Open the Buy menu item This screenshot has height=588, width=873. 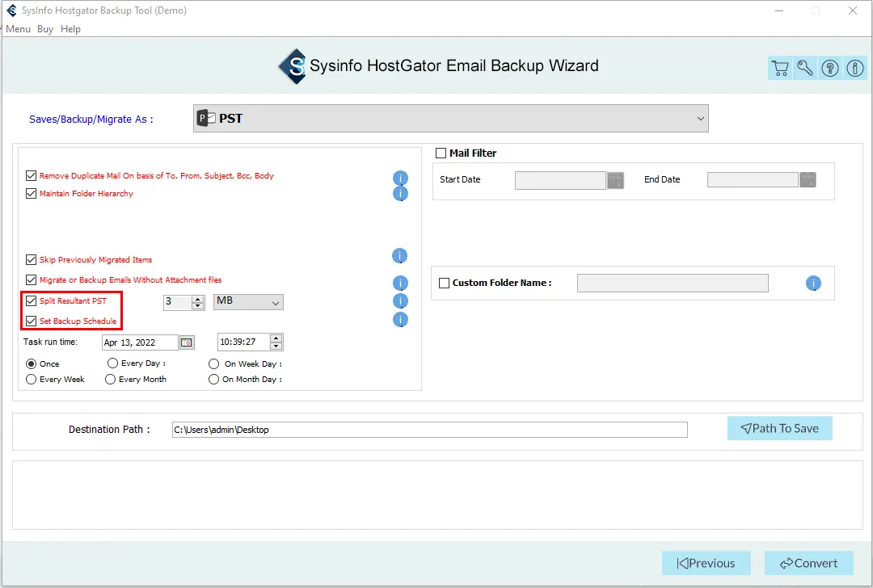45,29
